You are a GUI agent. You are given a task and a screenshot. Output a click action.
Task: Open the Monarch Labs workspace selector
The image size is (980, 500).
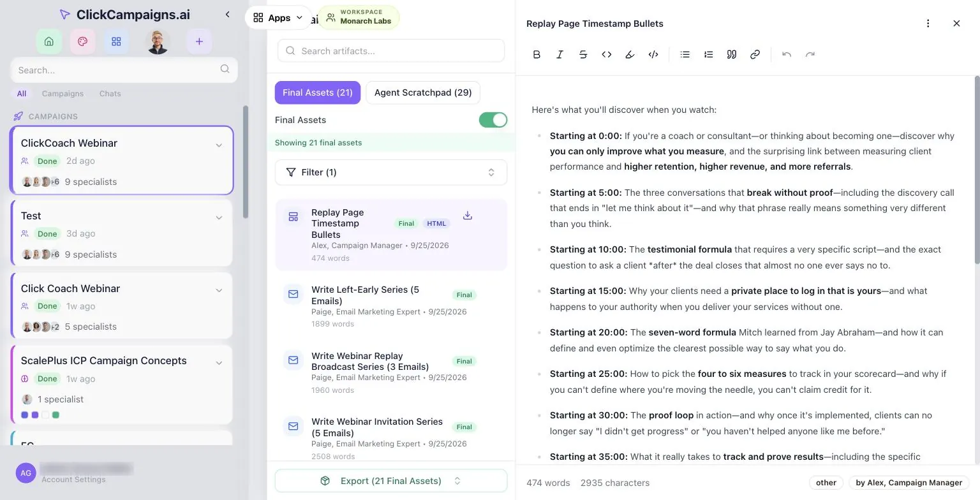pyautogui.click(x=359, y=17)
